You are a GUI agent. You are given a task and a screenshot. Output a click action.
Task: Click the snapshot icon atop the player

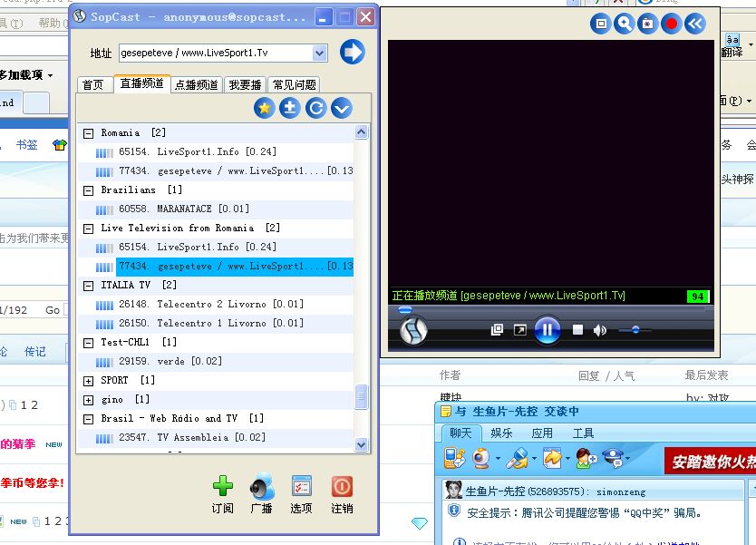pos(647,24)
